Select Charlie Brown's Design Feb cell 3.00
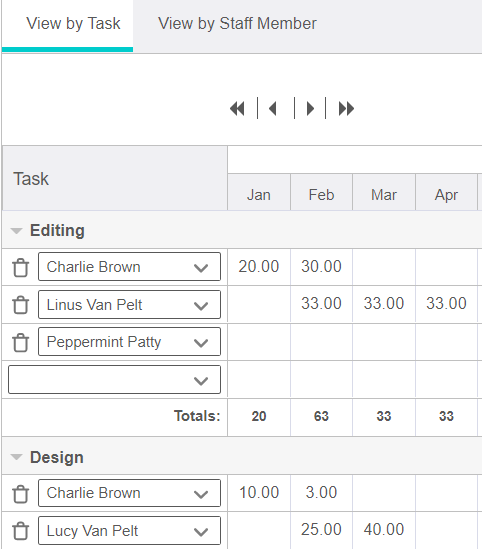The width and height of the screenshot is (482, 549). click(x=321, y=493)
